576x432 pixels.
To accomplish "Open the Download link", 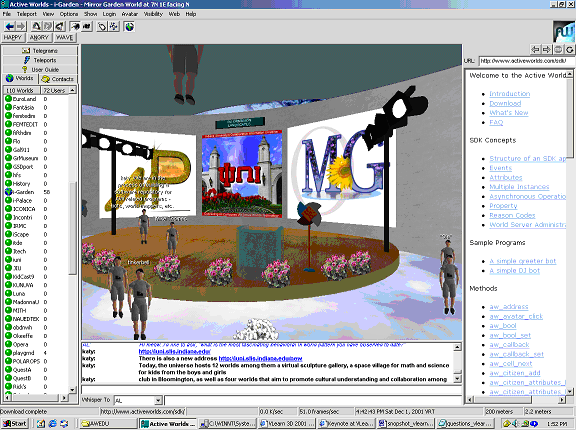I will pos(505,104).
